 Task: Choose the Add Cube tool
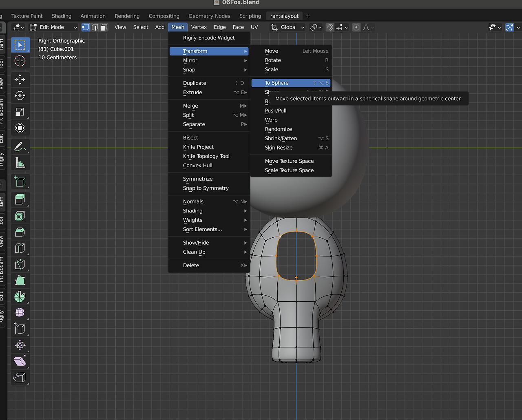coord(20,181)
